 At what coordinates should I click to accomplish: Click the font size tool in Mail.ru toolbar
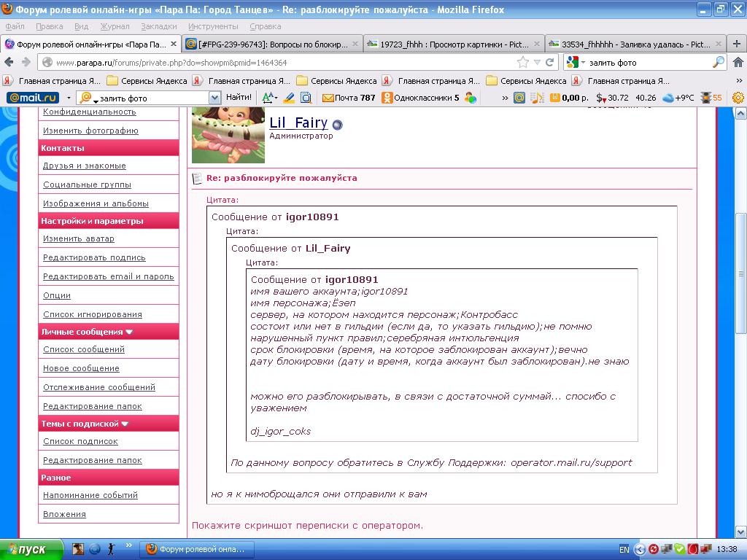point(269,98)
